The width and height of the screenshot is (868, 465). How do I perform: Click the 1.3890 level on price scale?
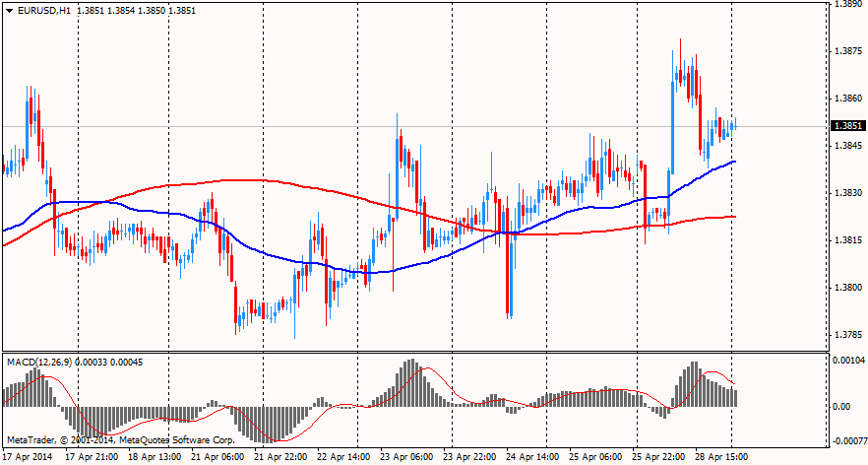tap(847, 5)
